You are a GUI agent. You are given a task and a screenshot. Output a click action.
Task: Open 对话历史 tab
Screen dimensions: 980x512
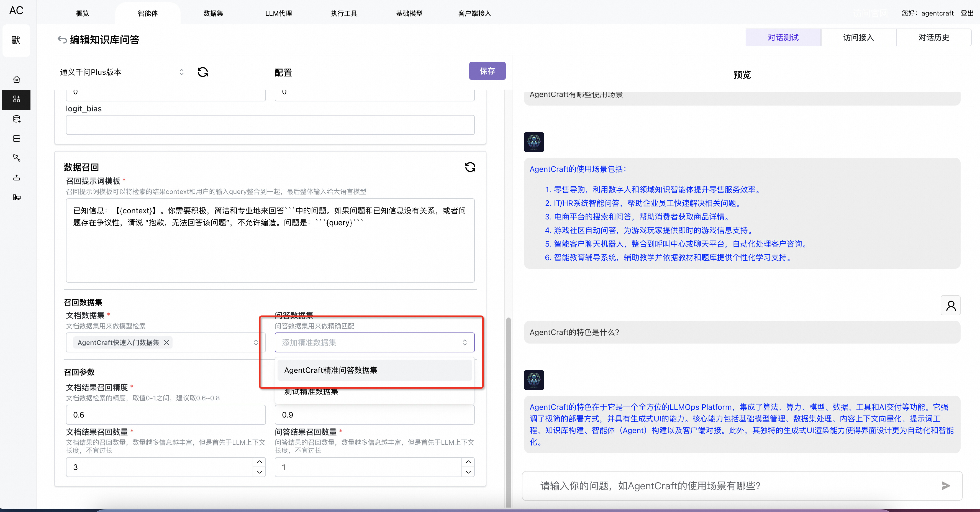933,37
